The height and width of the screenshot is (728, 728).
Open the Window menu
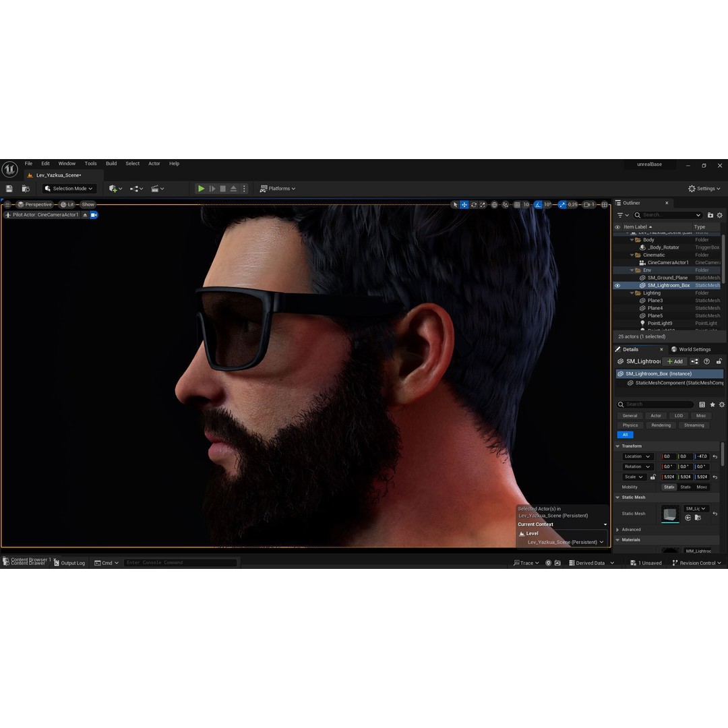pyautogui.click(x=67, y=163)
